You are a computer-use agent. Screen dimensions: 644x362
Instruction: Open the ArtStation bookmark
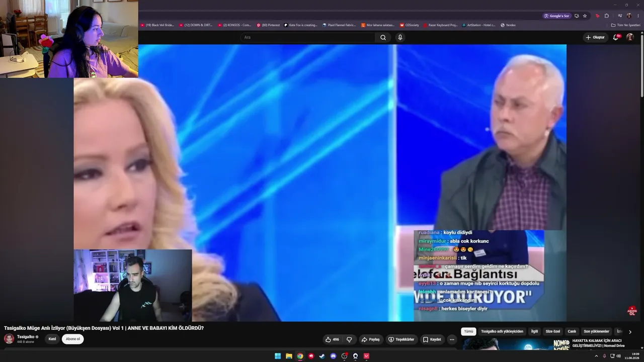tap(478, 25)
